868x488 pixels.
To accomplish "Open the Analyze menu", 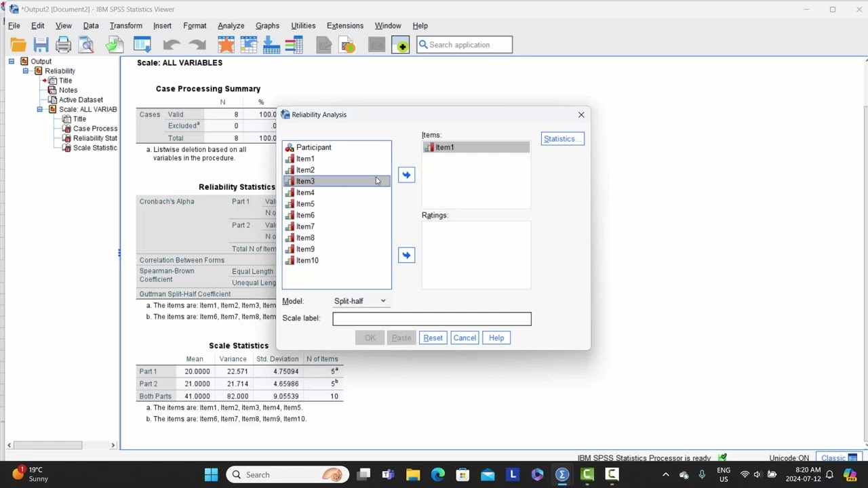I will click(x=231, y=26).
